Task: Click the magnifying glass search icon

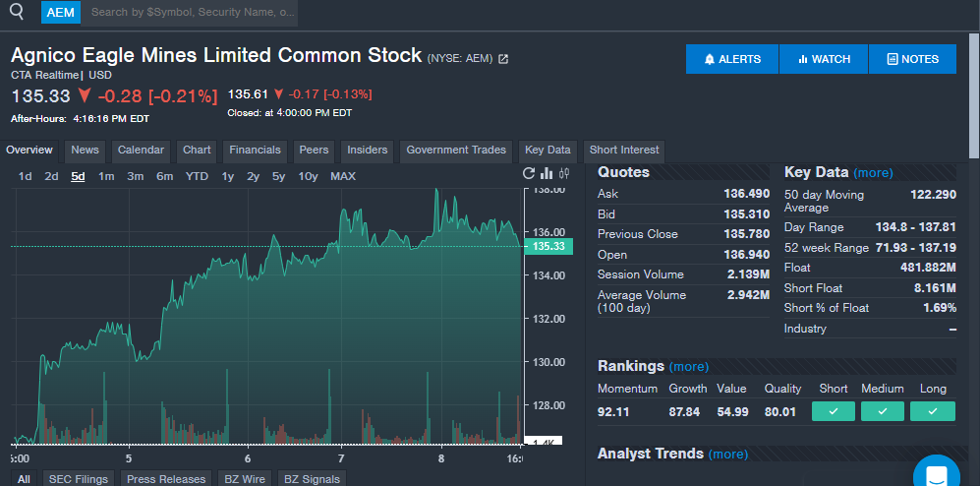Action: point(17,11)
